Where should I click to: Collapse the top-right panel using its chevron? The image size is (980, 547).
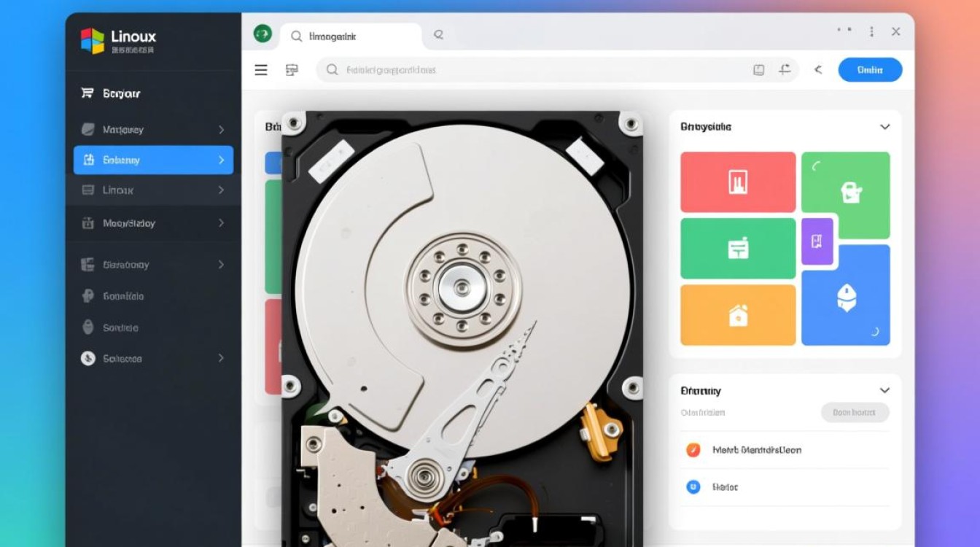[884, 126]
